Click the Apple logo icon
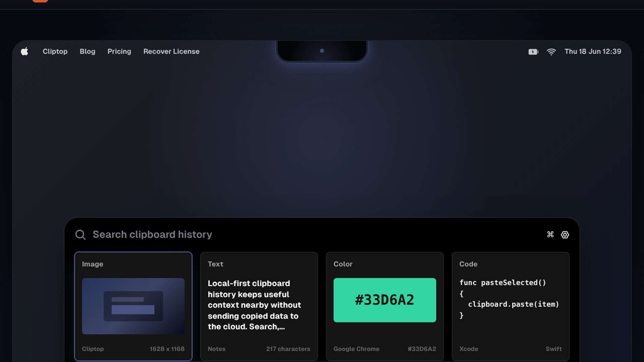 (x=24, y=51)
